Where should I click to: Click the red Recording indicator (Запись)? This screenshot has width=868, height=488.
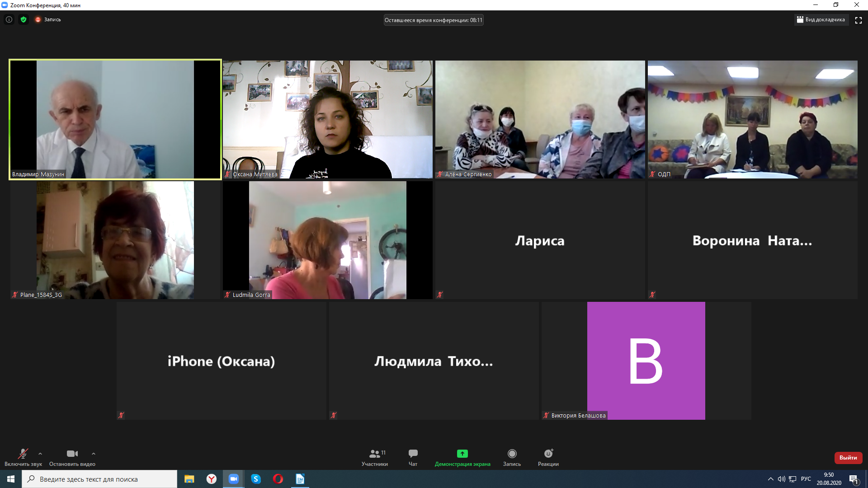click(x=48, y=19)
